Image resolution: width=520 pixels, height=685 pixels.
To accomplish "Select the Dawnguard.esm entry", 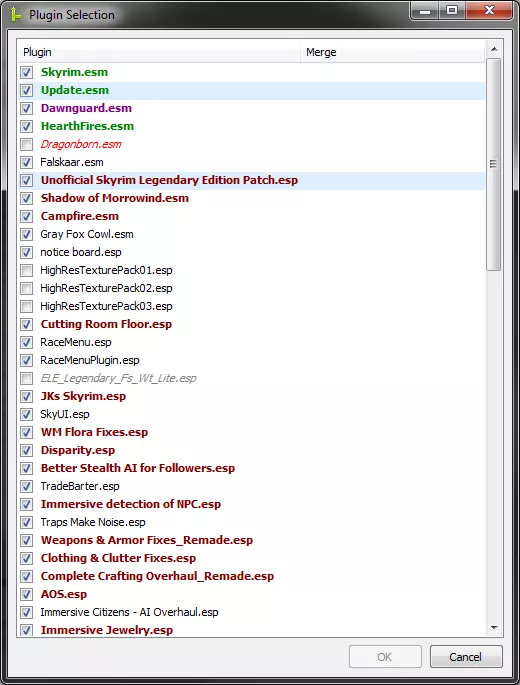I will pos(86,108).
